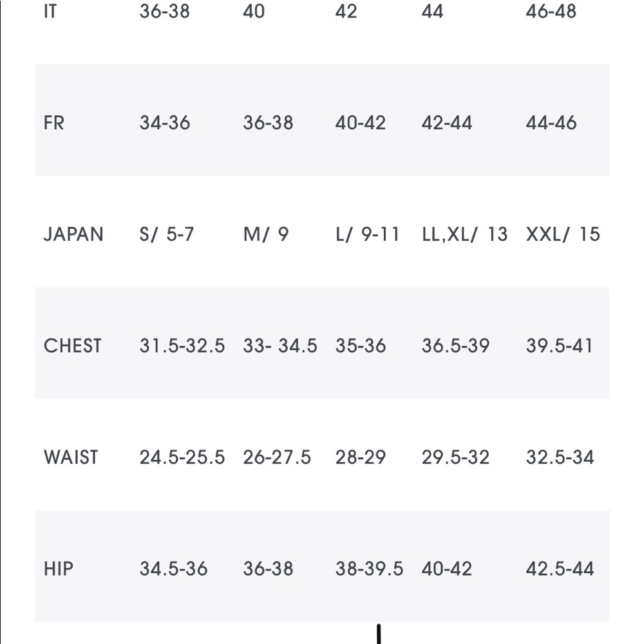Select chest measurement 31.5-32.5
644x644 pixels.
[x=182, y=346]
